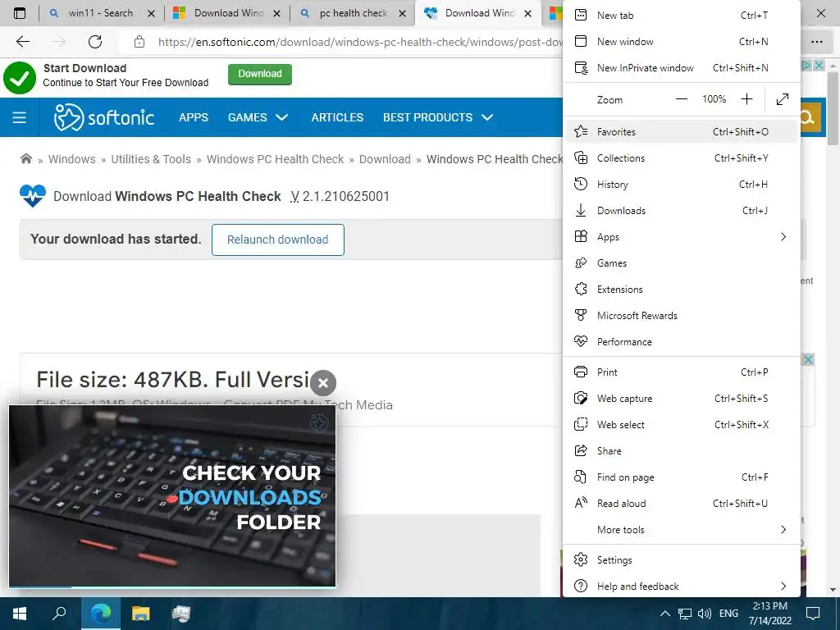This screenshot has height=630, width=840.
Task: Click Edge icon in taskbar
Action: tap(101, 614)
